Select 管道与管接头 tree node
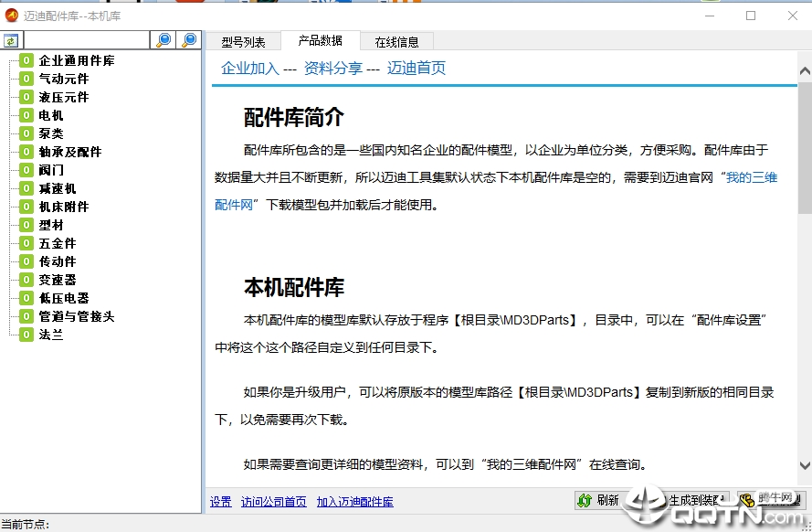812x532 pixels. pos(77,316)
